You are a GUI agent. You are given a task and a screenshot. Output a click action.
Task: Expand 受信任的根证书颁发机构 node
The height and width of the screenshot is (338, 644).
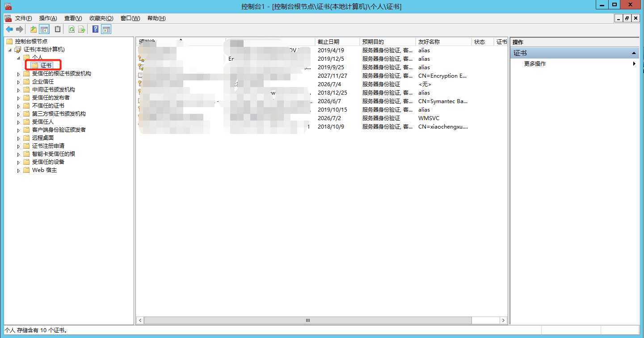(18, 74)
